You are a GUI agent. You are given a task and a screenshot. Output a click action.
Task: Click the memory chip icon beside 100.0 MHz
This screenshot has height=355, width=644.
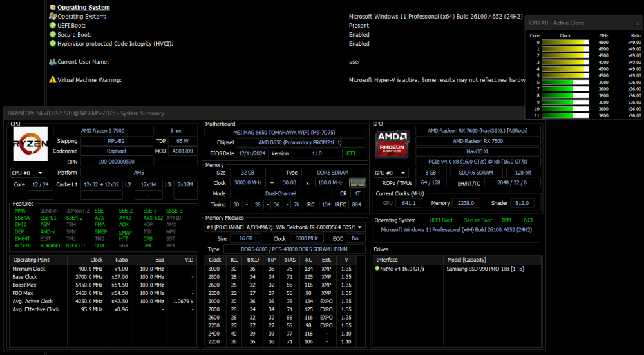coord(357,183)
